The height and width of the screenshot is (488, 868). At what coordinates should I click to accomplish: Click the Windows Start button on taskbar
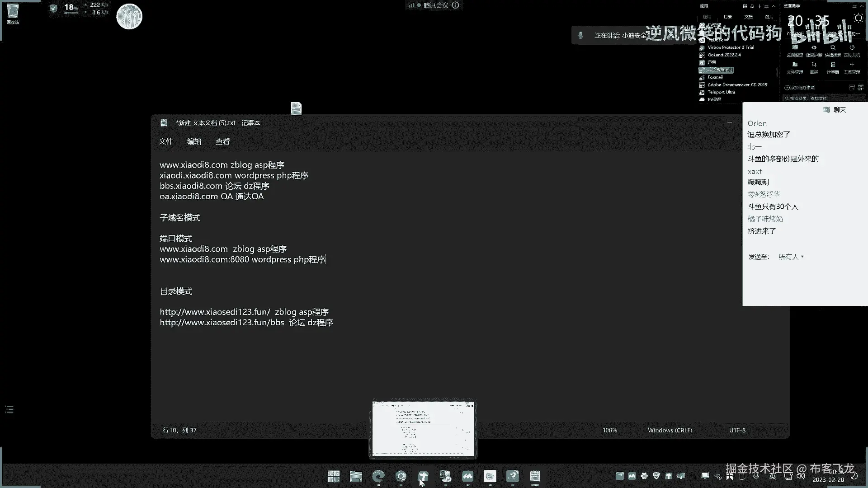tap(334, 476)
